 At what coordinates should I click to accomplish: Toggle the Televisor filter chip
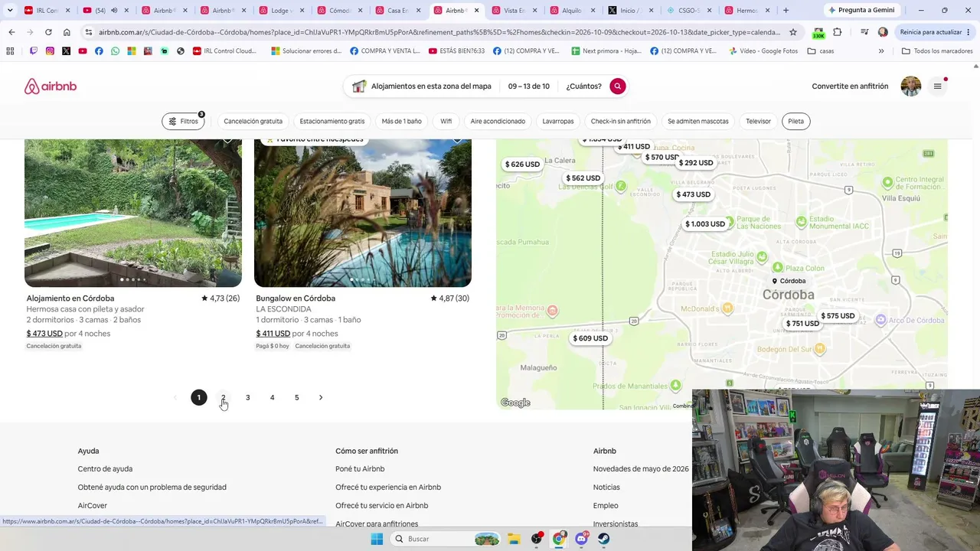point(759,122)
